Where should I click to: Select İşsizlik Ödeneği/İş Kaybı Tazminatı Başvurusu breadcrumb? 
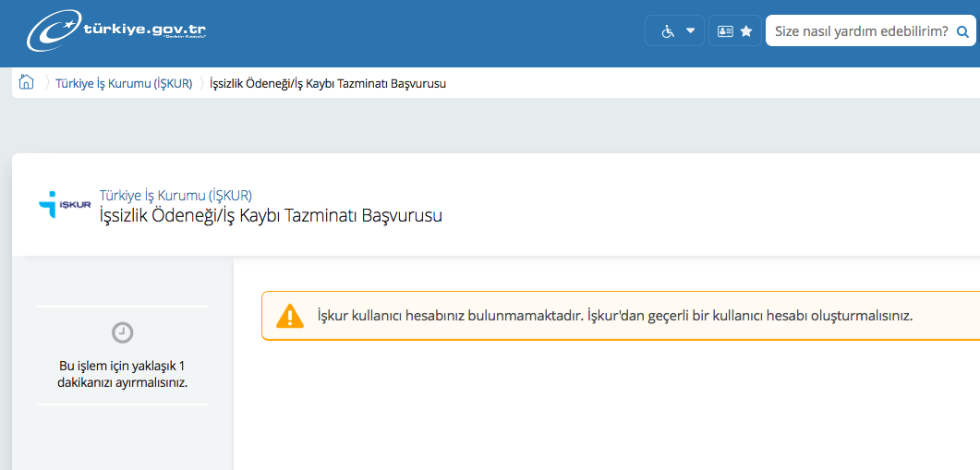coord(328,84)
